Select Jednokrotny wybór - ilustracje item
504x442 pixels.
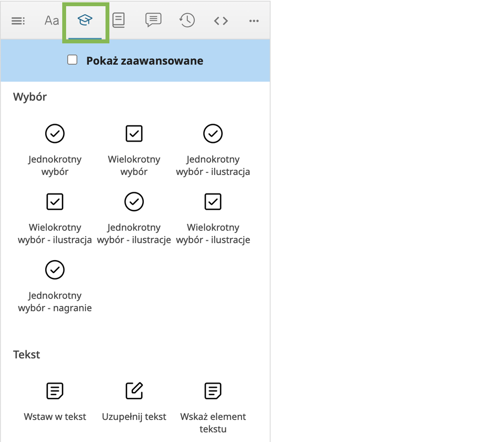coord(134,202)
